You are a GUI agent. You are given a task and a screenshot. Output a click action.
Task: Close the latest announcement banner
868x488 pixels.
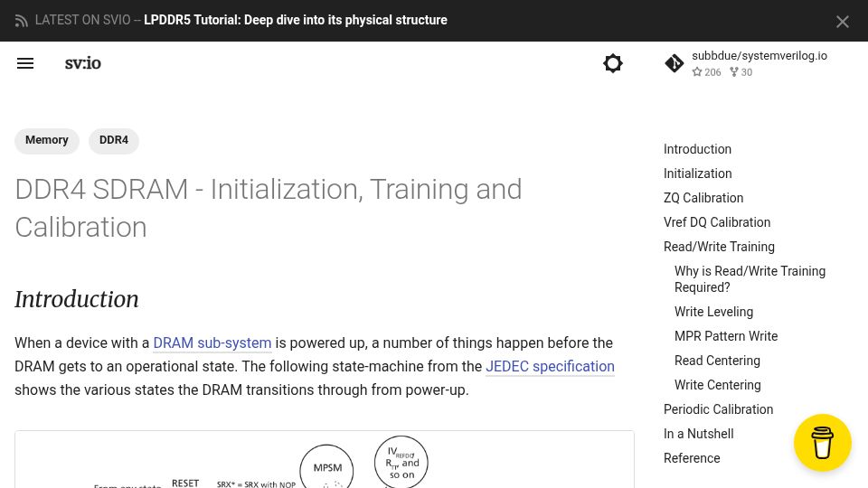point(842,22)
